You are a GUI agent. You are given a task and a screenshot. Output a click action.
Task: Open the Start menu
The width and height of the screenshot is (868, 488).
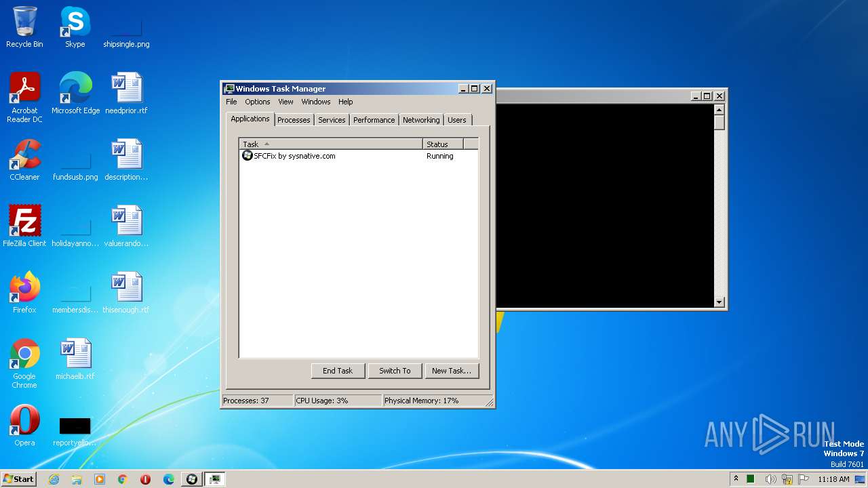click(x=19, y=479)
